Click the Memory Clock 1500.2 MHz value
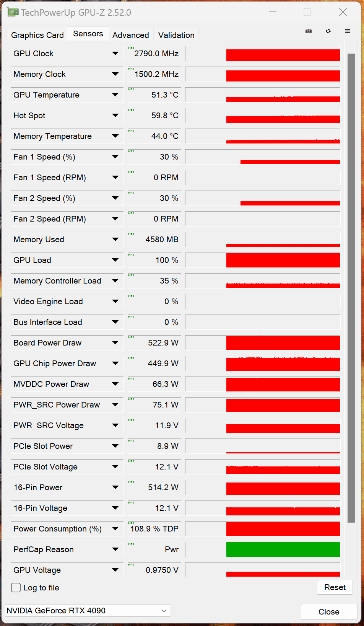 coord(154,74)
